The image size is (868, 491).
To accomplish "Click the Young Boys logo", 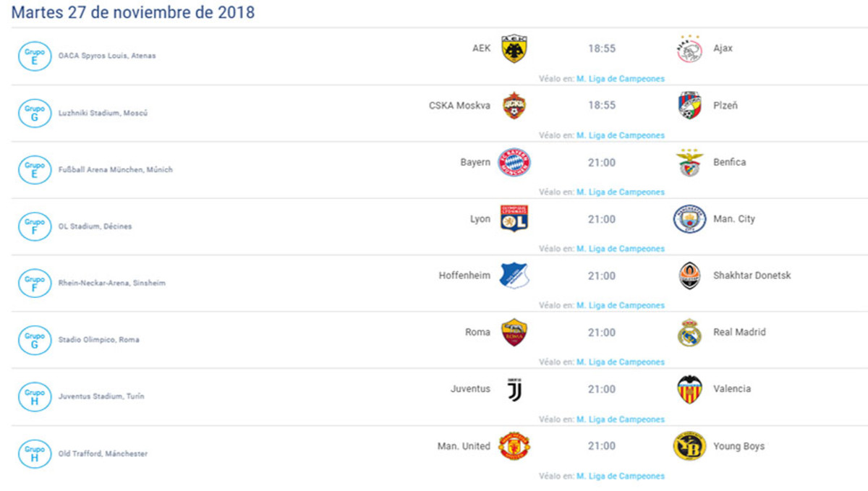I will click(x=689, y=446).
